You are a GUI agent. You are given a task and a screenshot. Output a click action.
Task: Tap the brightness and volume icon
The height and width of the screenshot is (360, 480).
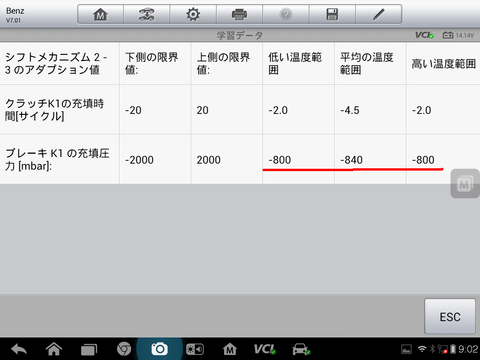[195, 349]
